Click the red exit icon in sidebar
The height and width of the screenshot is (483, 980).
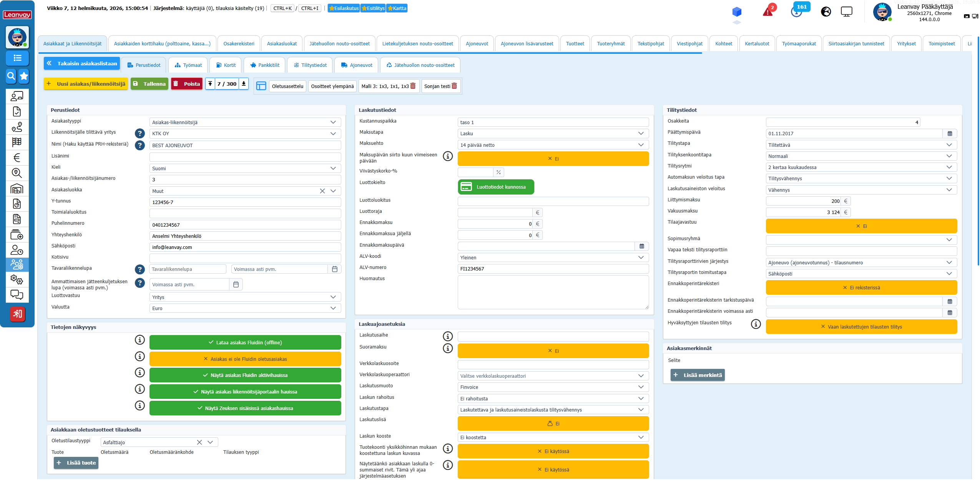click(17, 314)
